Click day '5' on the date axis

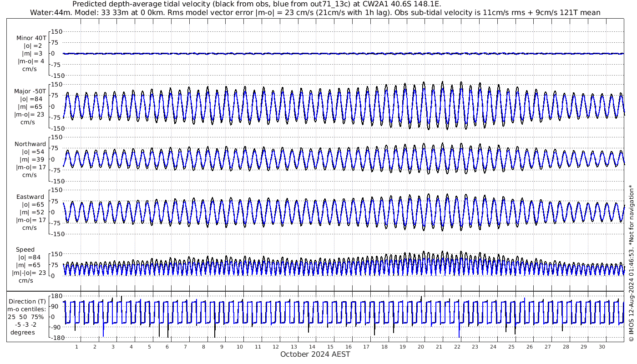click(149, 346)
